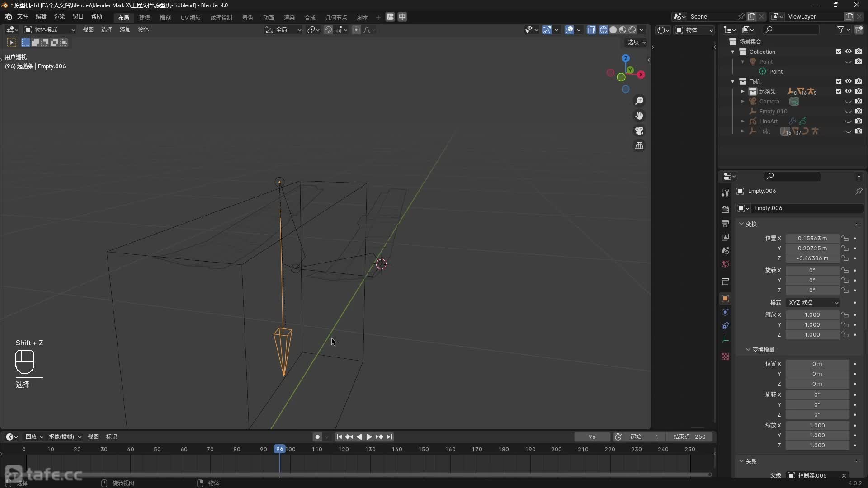Screen dimensions: 868x488
Task: Open the Render properties tab
Action: 725,210
